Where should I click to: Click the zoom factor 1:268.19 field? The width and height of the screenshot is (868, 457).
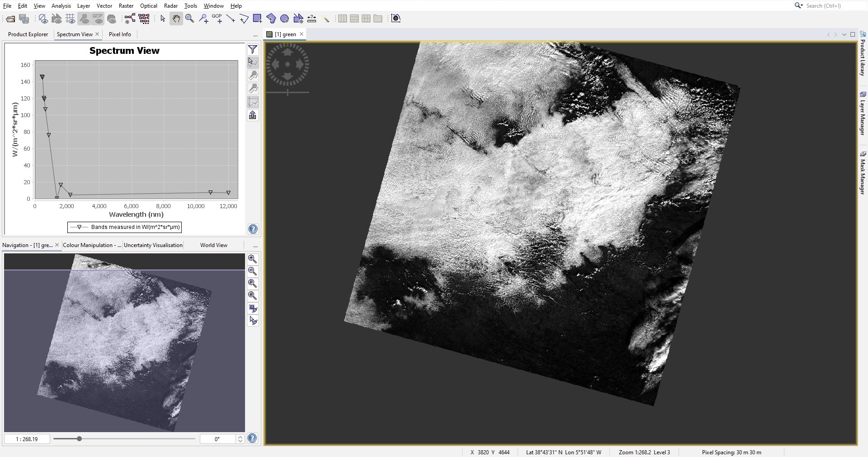pos(27,439)
